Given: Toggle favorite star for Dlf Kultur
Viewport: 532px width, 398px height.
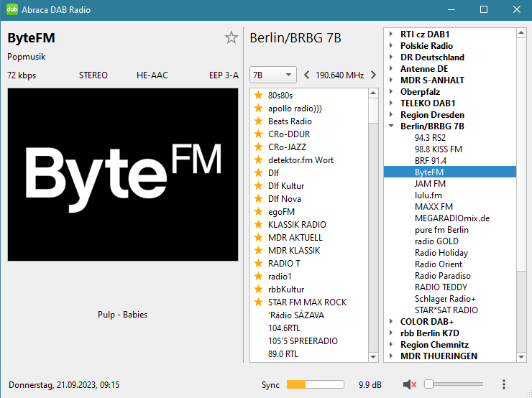Looking at the screenshot, I should [x=259, y=186].
